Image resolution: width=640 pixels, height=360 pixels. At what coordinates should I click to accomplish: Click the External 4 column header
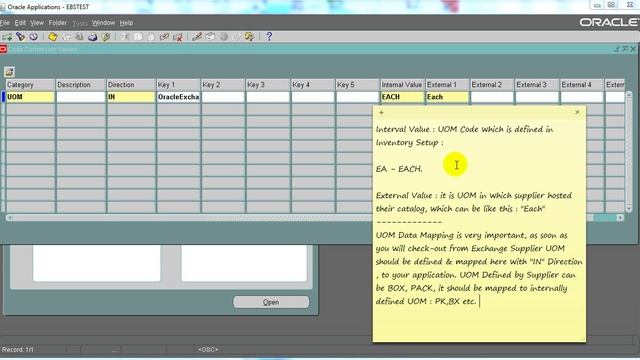tap(582, 85)
